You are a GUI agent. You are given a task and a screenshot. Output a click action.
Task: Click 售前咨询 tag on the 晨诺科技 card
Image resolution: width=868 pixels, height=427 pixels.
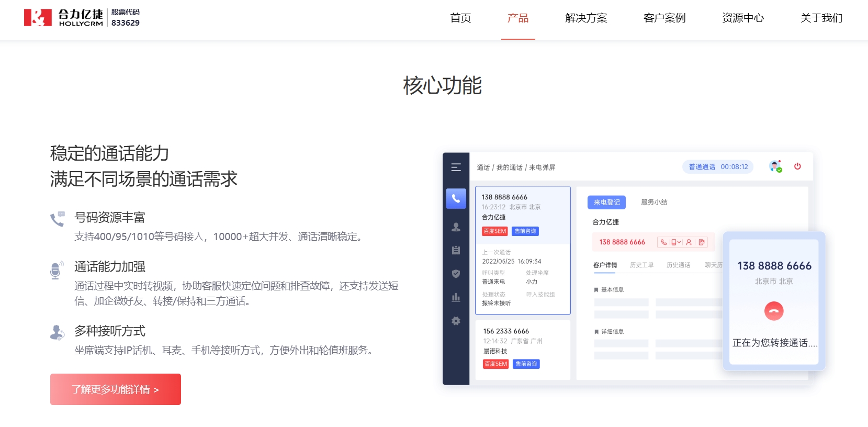tap(526, 364)
